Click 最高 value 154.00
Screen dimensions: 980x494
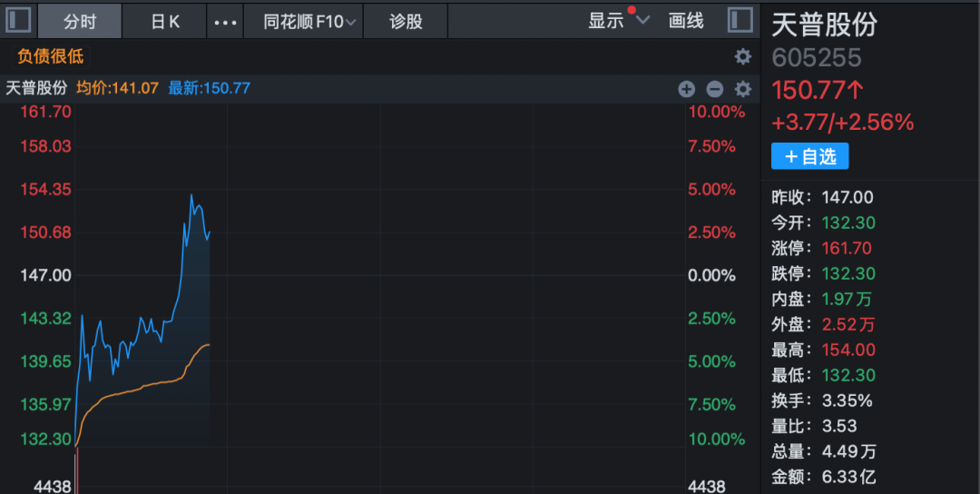[848, 351]
